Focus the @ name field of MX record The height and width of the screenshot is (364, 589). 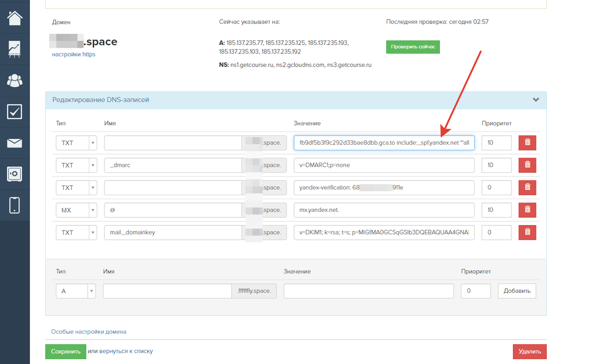[x=173, y=210]
